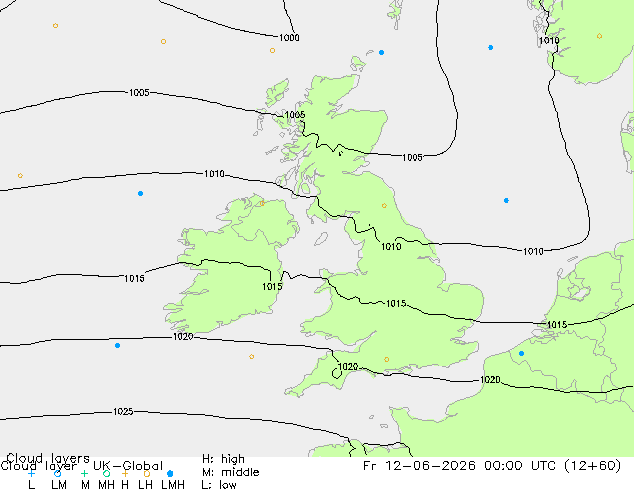Click the 1015 label over central England
The width and height of the screenshot is (634, 490).
pyautogui.click(x=396, y=303)
